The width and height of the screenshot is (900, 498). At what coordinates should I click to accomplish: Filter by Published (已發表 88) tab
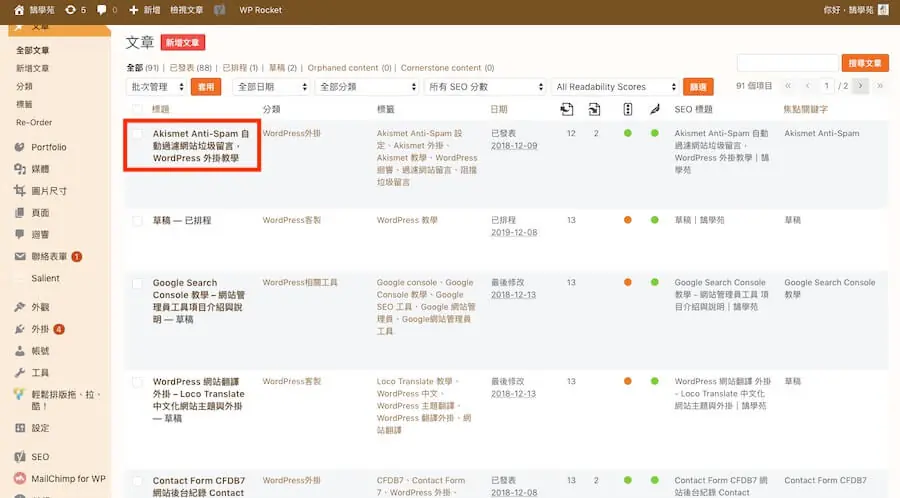[x=191, y=68]
